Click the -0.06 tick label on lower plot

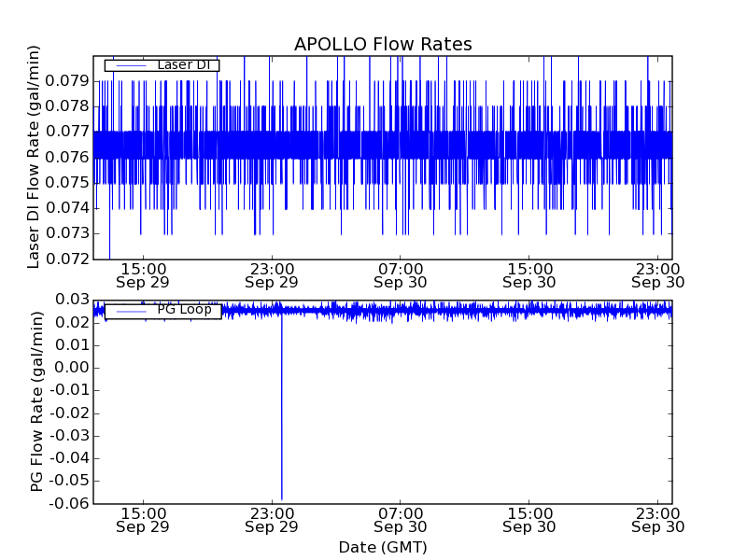coord(65,504)
